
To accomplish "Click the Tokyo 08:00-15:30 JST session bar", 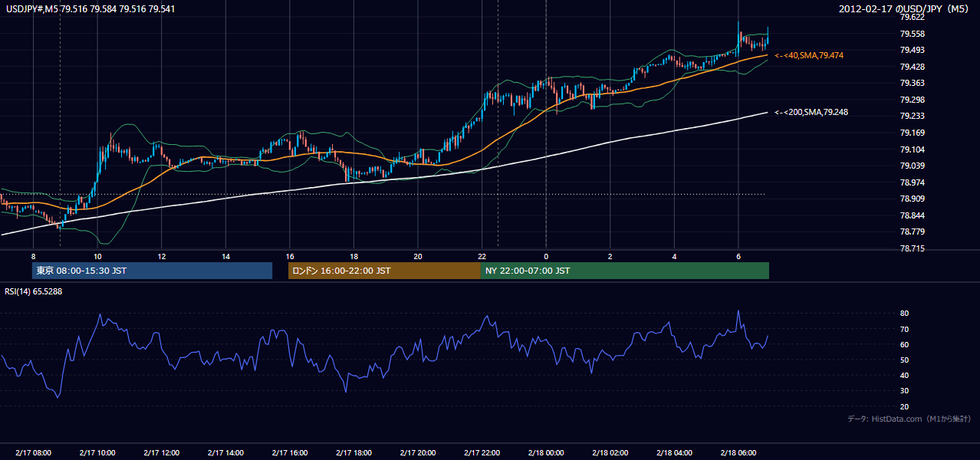I will (x=152, y=271).
